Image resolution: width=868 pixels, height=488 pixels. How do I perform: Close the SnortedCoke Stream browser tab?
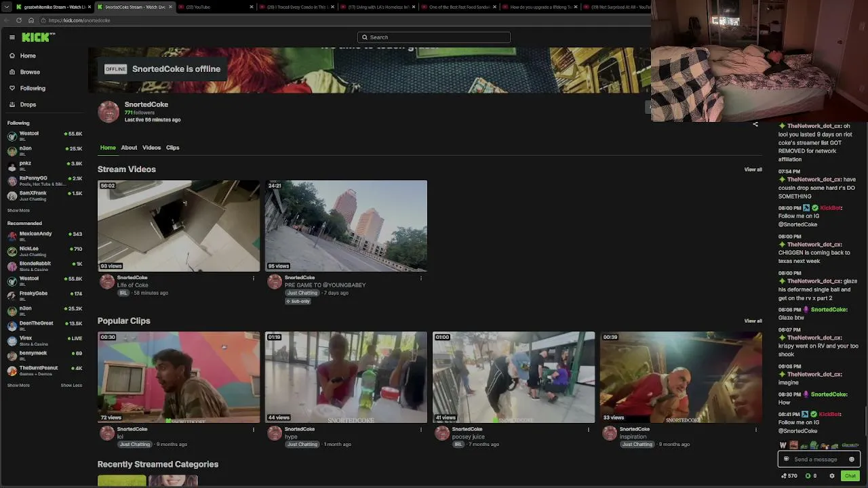tap(170, 7)
